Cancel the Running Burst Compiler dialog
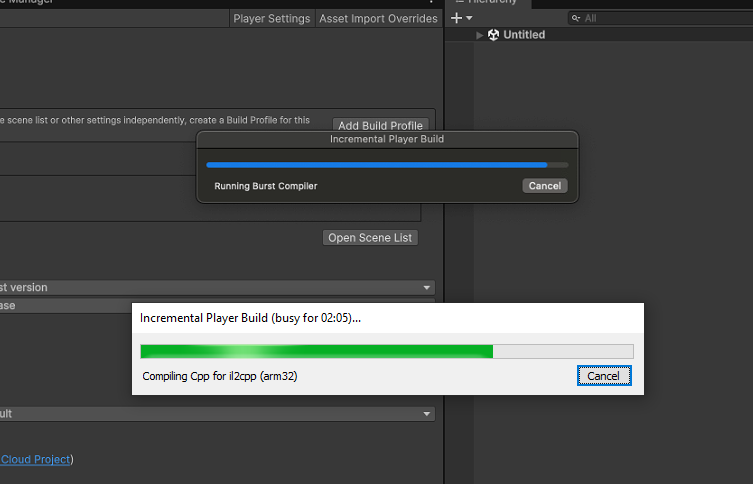The height and width of the screenshot is (484, 753). 545,186
